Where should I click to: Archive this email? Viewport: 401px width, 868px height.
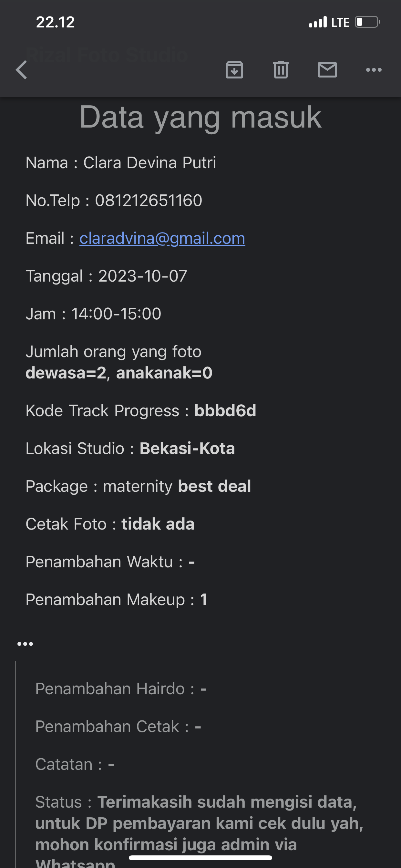click(x=234, y=70)
